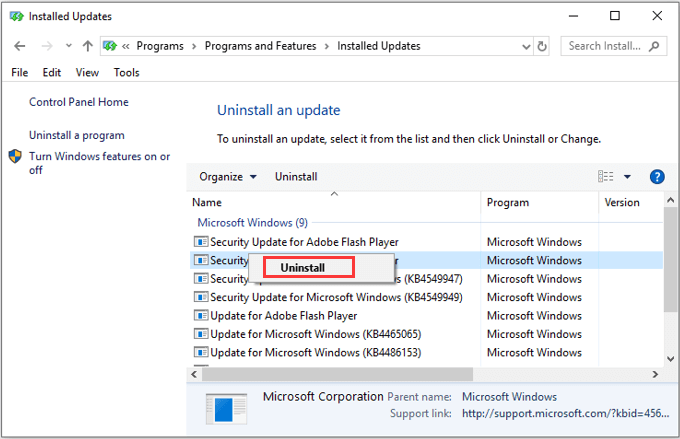
Task: Click the horizontal scrollbar thumb
Action: coord(337,374)
